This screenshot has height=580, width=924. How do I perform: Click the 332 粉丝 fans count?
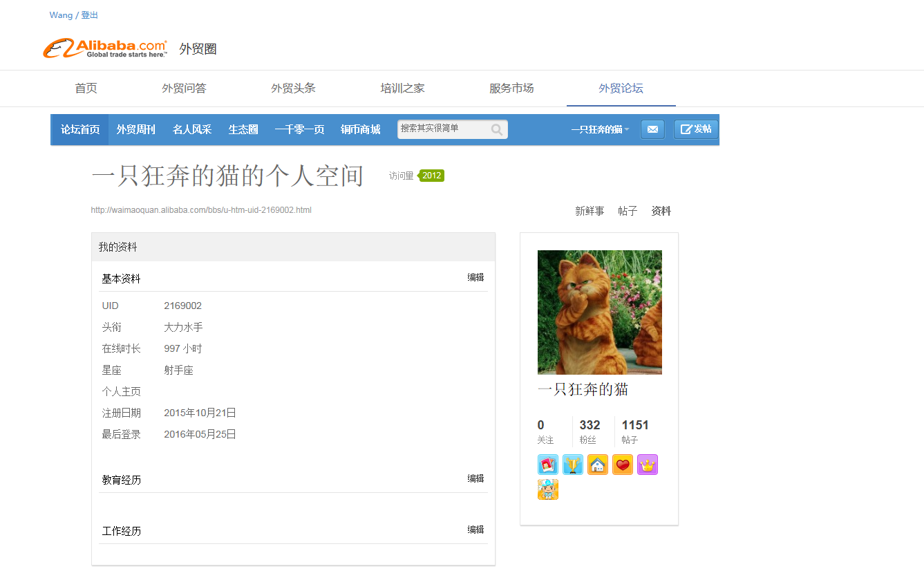[590, 431]
